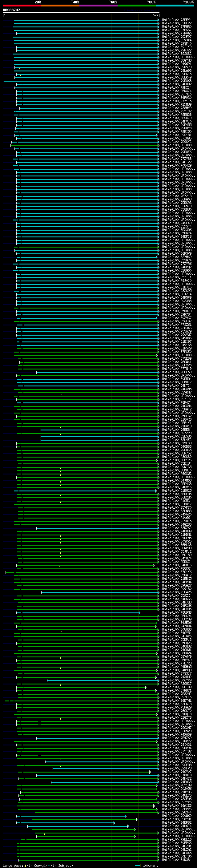Viewport: 197px width, 868px height.
Task: Click the arrowhead ending the A8U9N6 bar
Action: [139, 612]
